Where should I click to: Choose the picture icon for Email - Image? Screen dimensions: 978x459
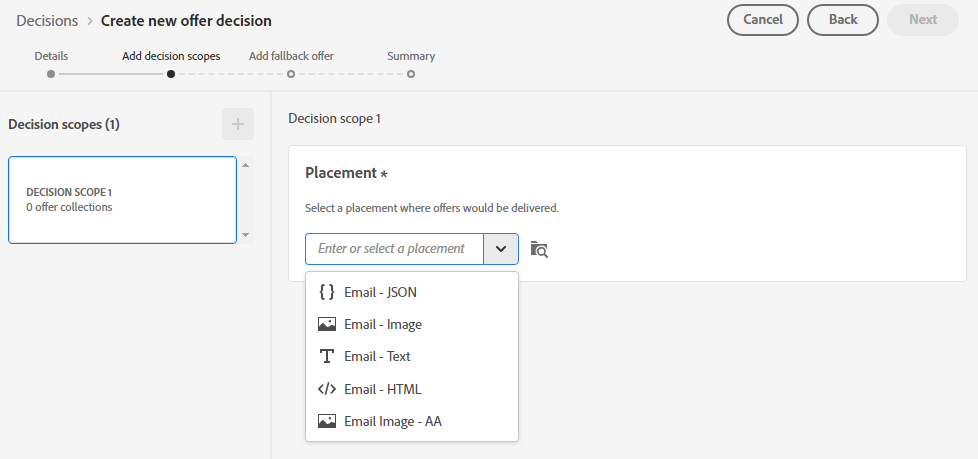pyautogui.click(x=327, y=324)
